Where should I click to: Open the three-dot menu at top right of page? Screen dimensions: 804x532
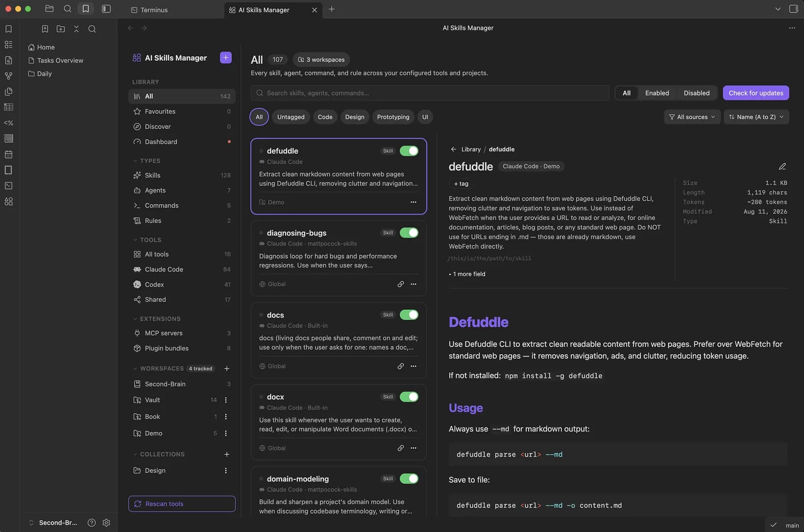[792, 28]
